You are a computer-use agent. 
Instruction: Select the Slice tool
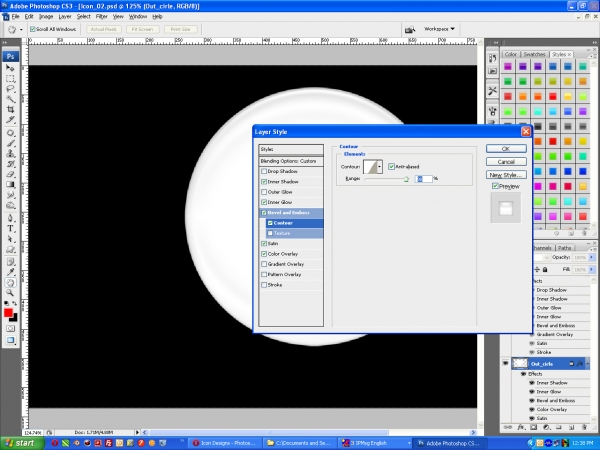[x=10, y=120]
